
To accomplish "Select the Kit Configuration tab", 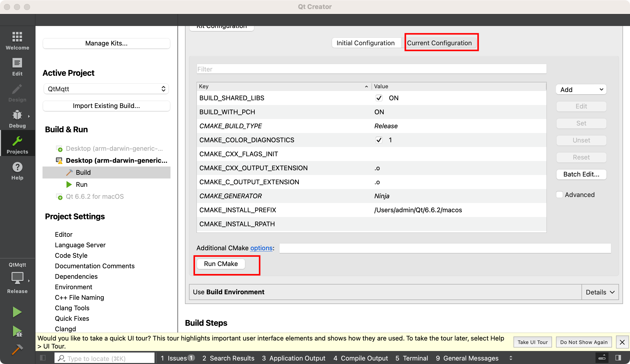I will tap(222, 25).
